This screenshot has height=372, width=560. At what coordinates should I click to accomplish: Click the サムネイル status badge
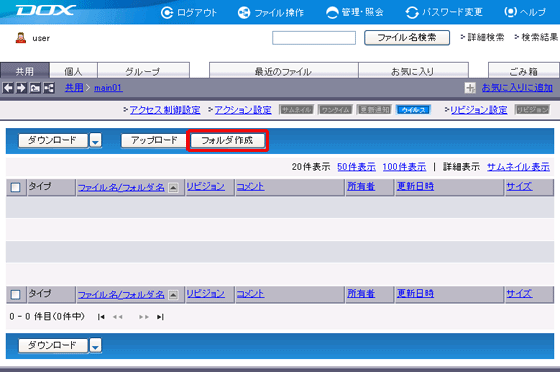click(x=296, y=110)
